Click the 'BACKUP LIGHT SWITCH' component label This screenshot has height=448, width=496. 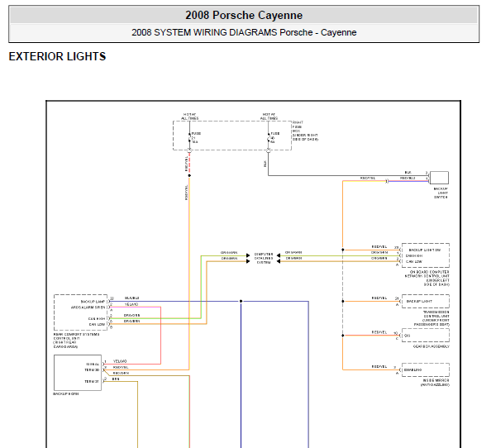click(x=441, y=193)
